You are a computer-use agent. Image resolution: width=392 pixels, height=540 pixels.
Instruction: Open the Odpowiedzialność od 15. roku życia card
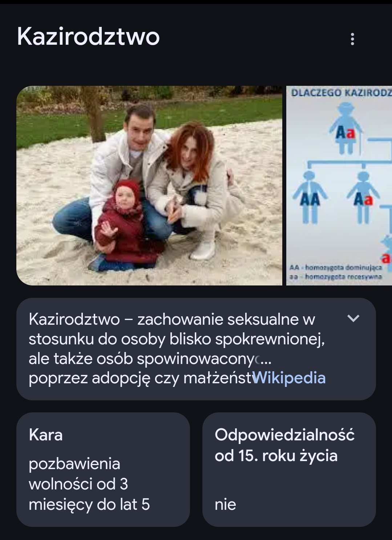coord(289,469)
